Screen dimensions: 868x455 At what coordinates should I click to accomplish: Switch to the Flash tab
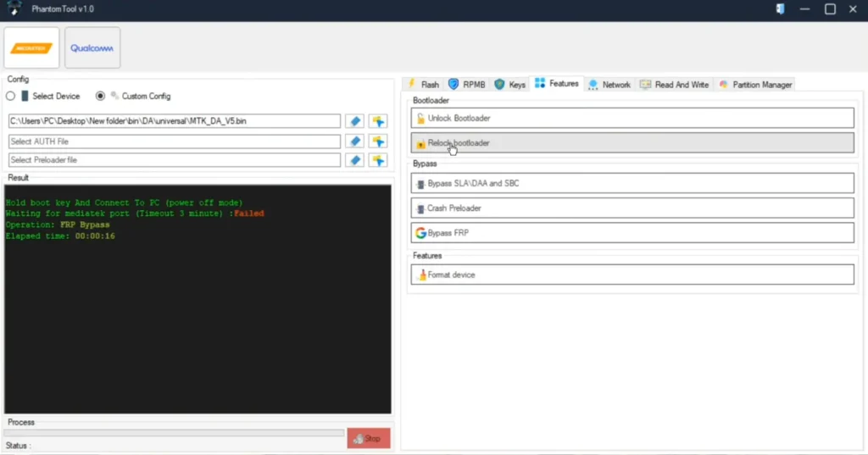tap(423, 85)
